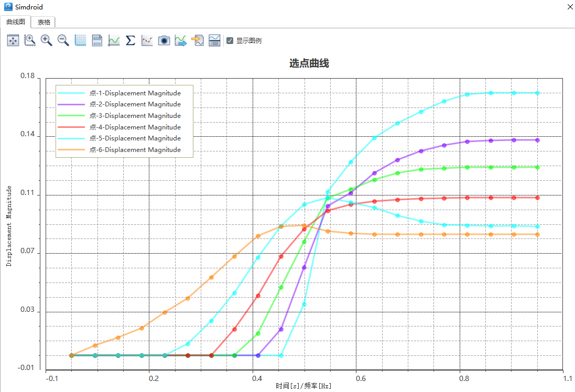Click the green curve chart icon

pos(114,40)
